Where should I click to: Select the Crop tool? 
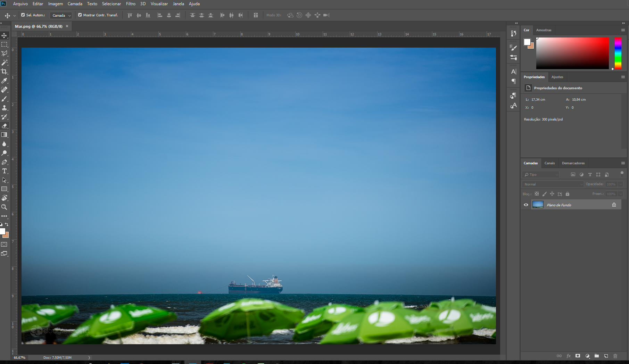click(4, 72)
